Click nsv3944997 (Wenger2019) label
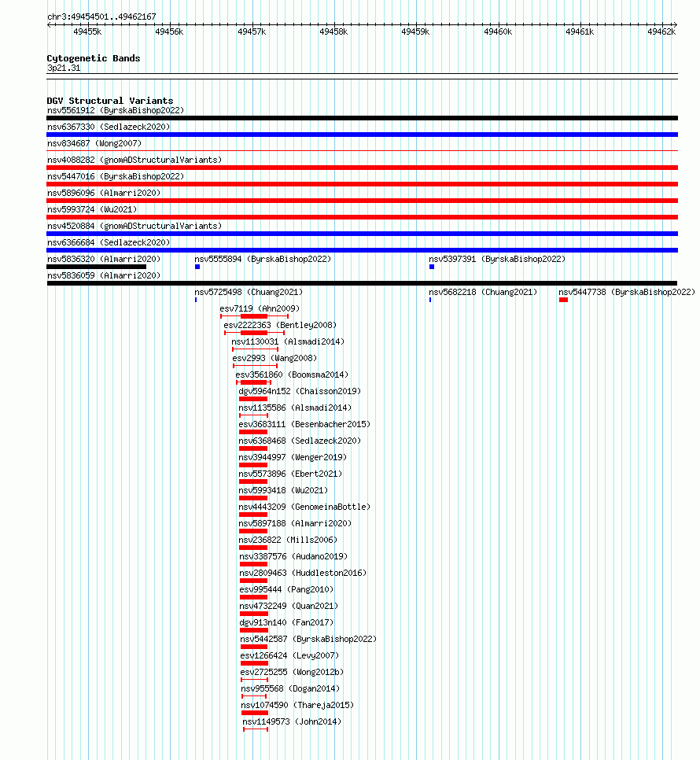 click(293, 456)
